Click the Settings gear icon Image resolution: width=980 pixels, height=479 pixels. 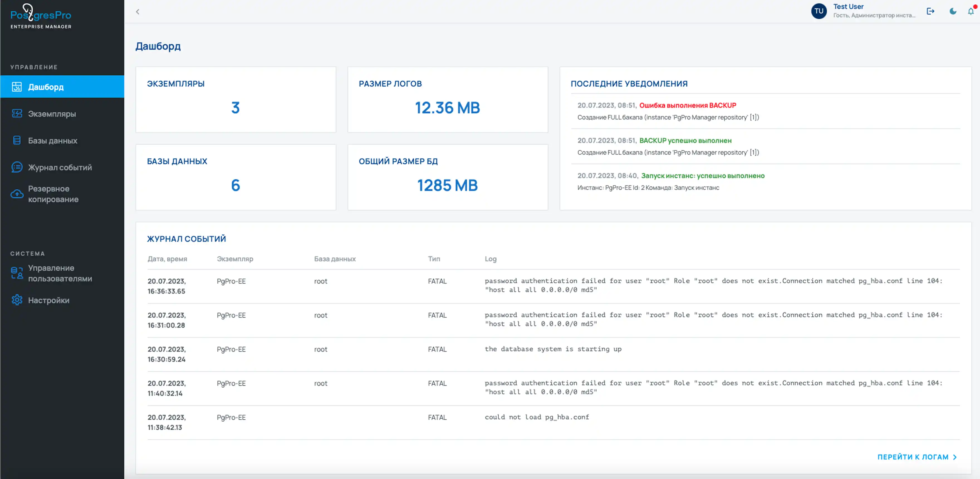(x=17, y=300)
